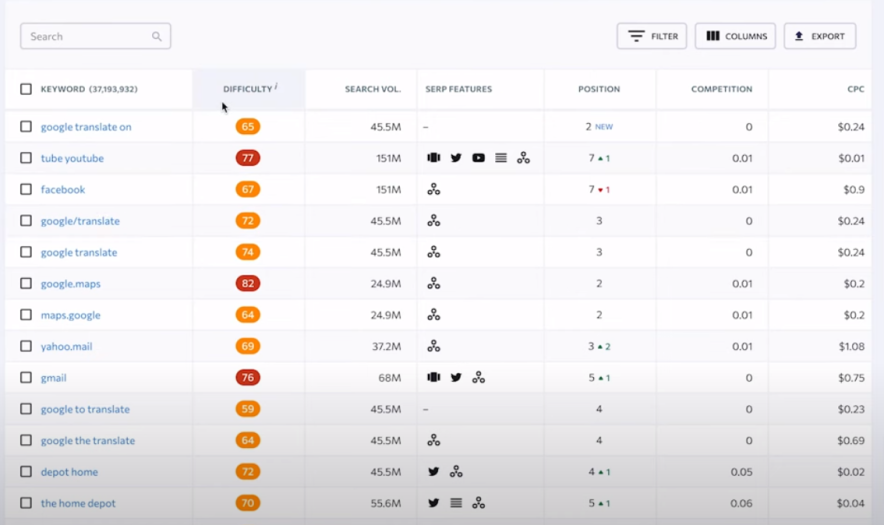Click the search magnifier icon
The width and height of the screenshot is (884, 525).
pyautogui.click(x=157, y=37)
